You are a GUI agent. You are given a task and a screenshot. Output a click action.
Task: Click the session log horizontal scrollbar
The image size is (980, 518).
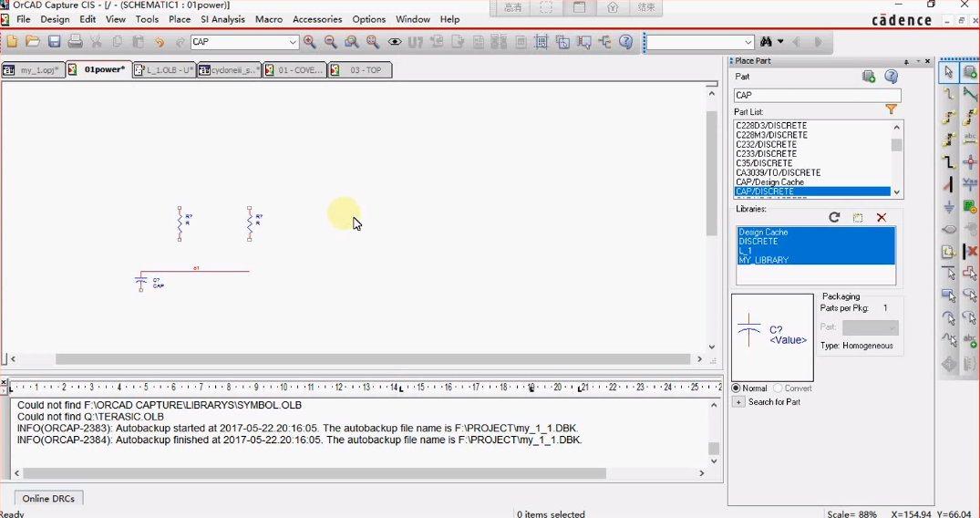(x=315, y=473)
